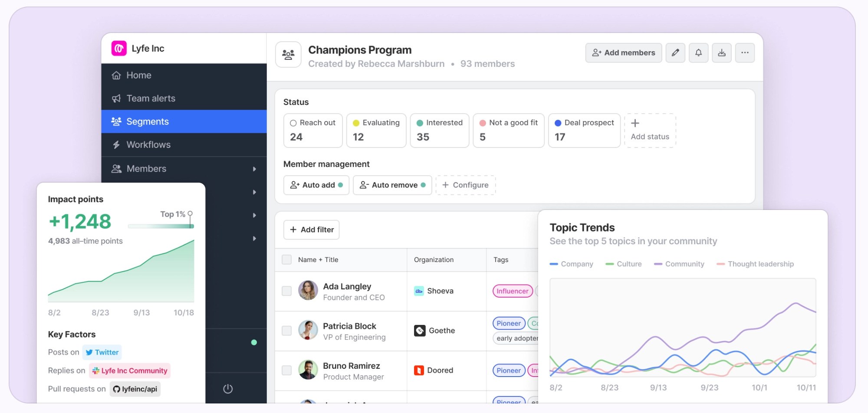Image resolution: width=868 pixels, height=413 pixels.
Task: Click the power icon in the sidebar
Action: 228,389
